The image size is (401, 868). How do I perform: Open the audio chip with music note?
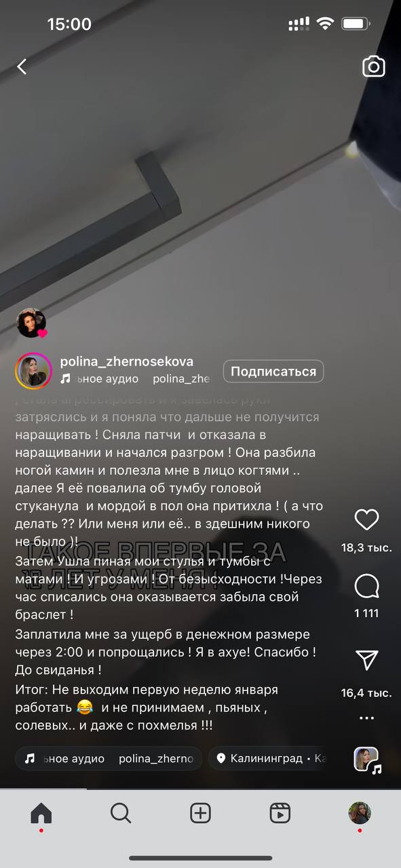pyautogui.click(x=109, y=758)
